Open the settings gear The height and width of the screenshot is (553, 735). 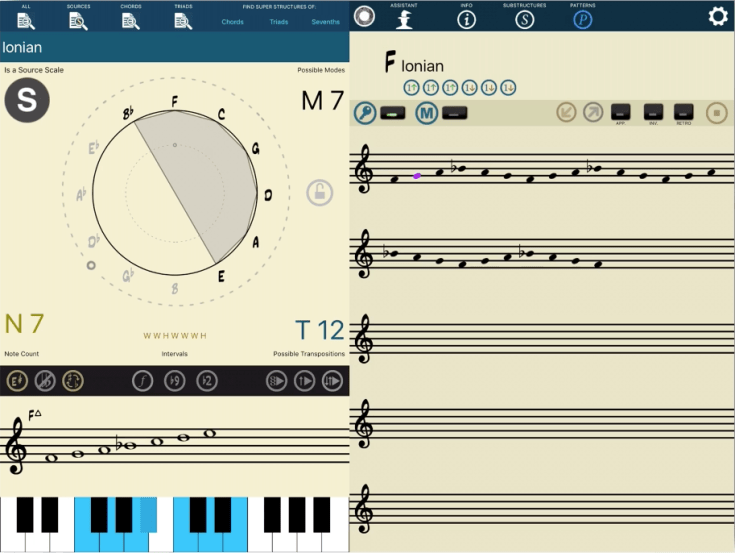(717, 16)
